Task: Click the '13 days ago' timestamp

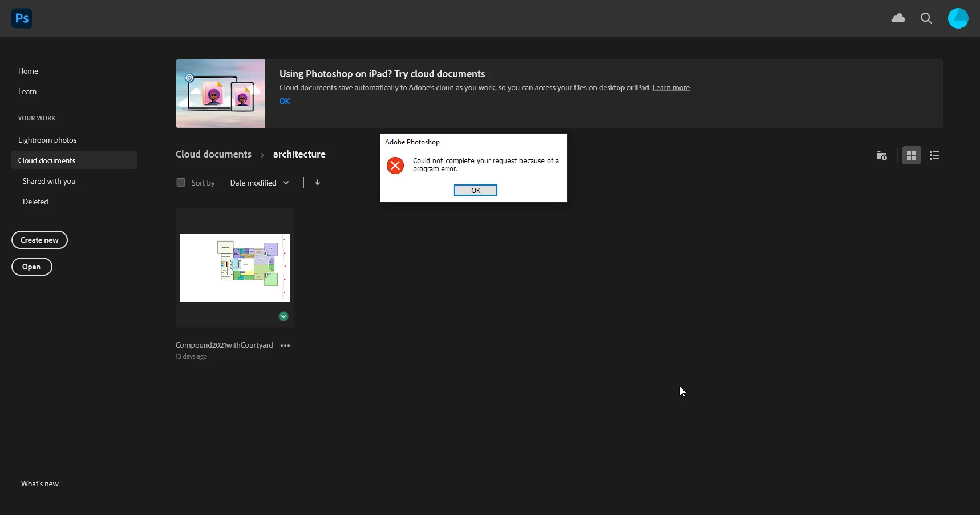Action: coord(191,356)
